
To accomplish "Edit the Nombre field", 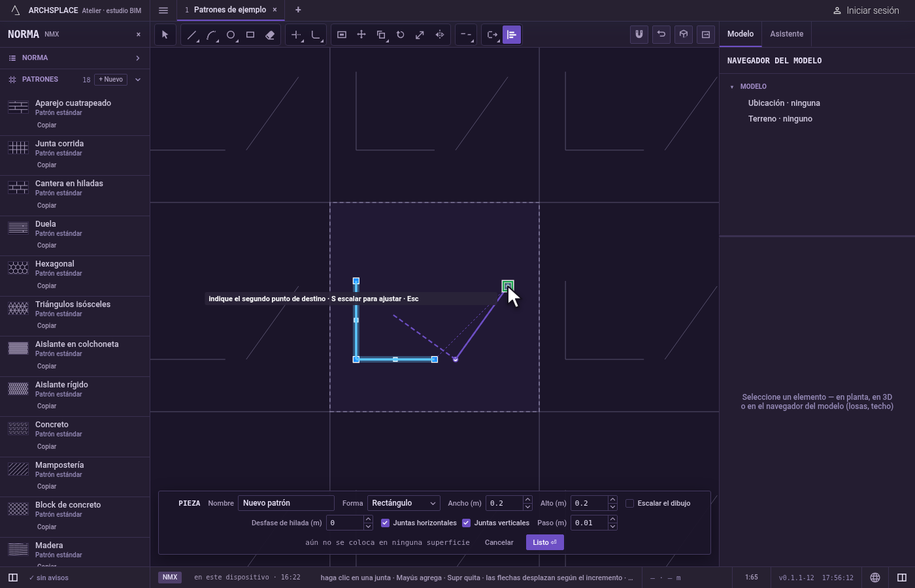I will pos(286,503).
